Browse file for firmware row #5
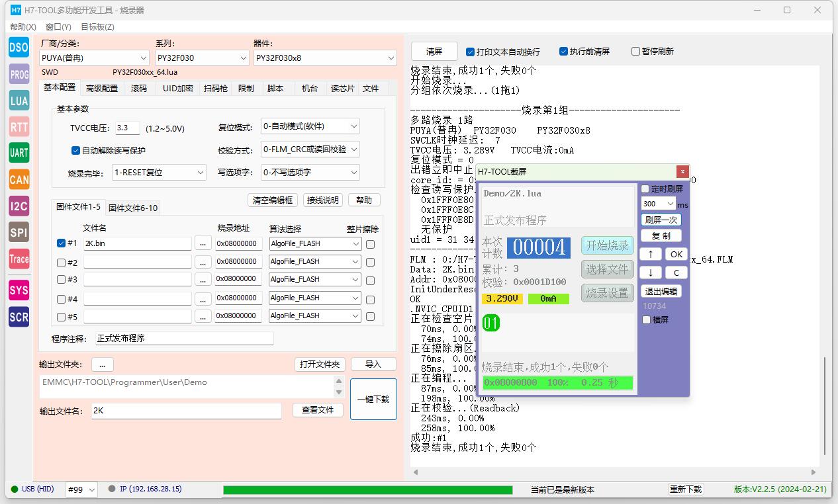This screenshot has height=504, width=838. click(203, 316)
